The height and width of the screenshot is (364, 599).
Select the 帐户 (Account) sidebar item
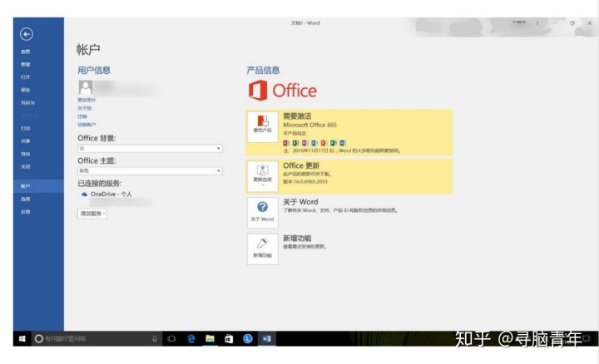point(38,186)
